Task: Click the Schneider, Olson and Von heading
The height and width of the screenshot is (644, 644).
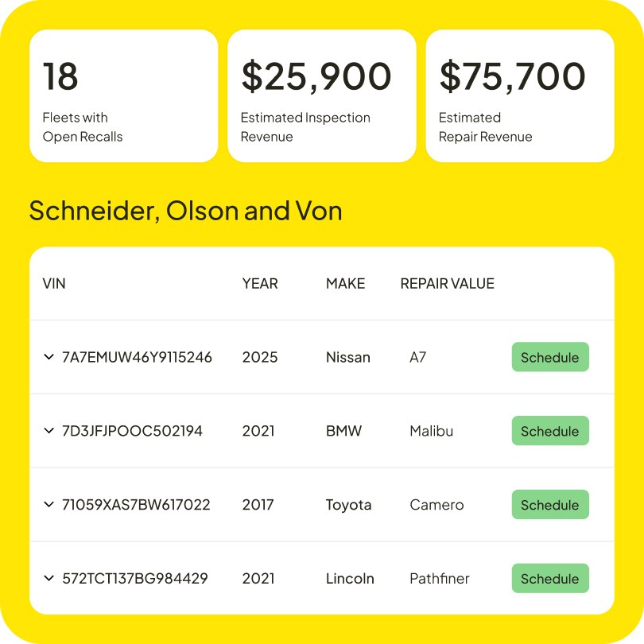Action: click(x=185, y=211)
